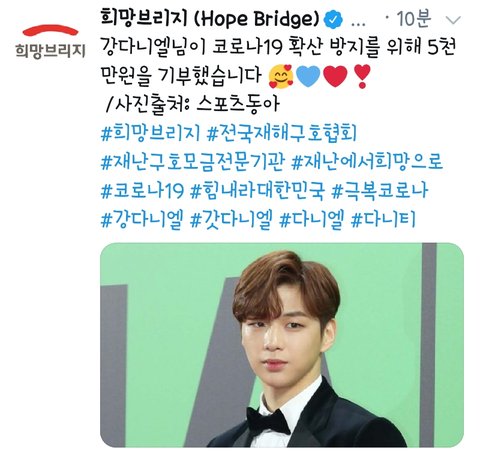Open hashtag #다니티

click(383, 220)
